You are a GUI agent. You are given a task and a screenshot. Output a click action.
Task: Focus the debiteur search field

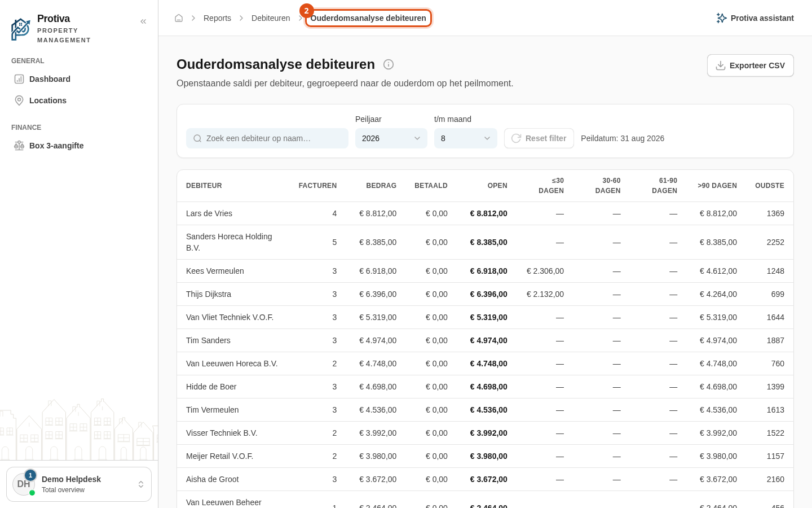point(267,138)
